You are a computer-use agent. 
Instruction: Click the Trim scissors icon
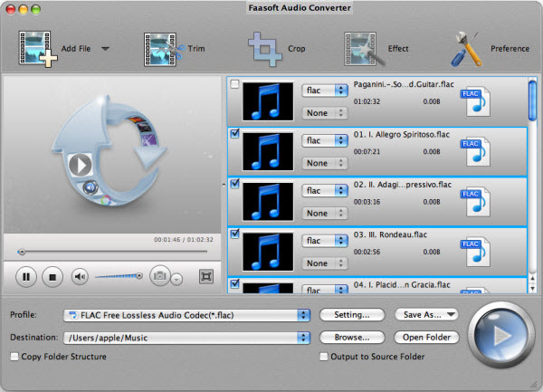(x=164, y=49)
